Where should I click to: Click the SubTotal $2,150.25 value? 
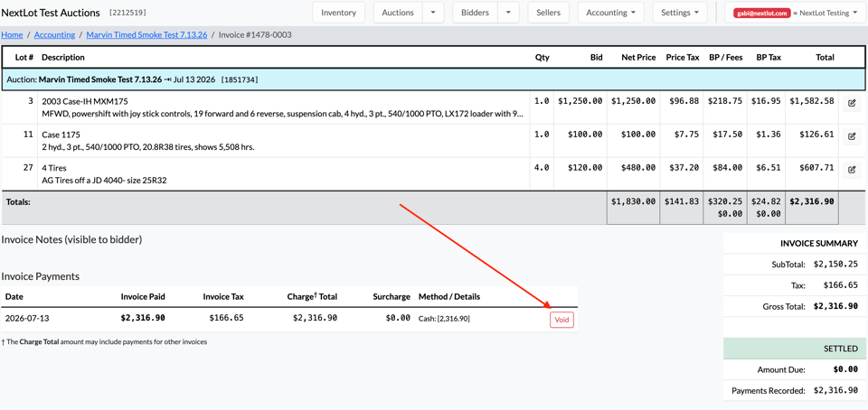(835, 264)
